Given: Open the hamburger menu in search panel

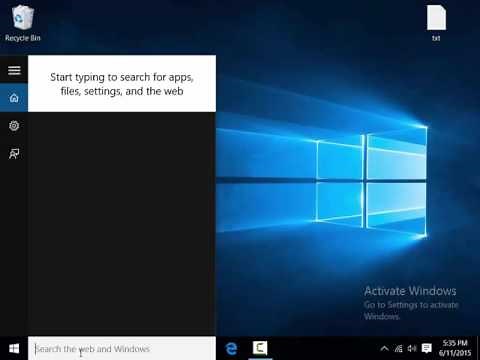Looking at the screenshot, I should point(14,70).
